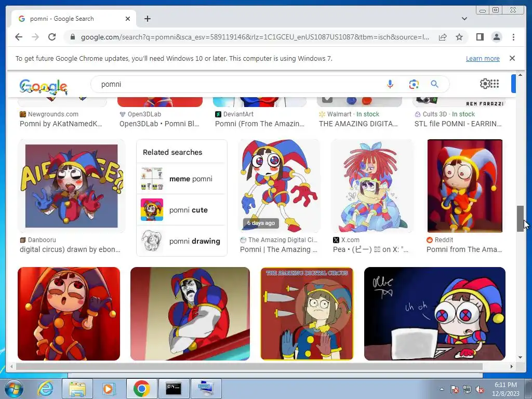Viewport: 532px width, 399px height.
Task: Select related search pomni cute
Action: (181, 210)
